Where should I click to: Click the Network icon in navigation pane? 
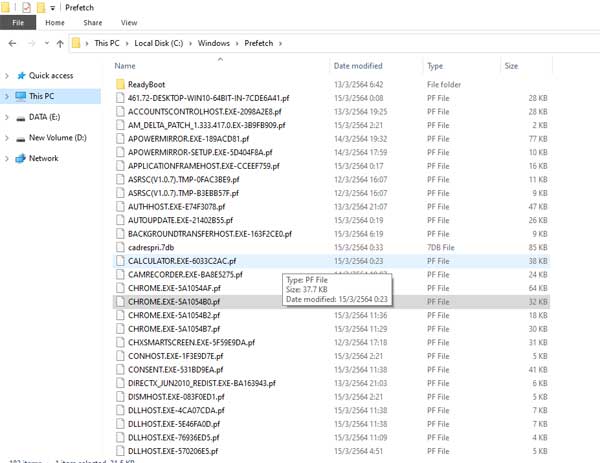pyautogui.click(x=19, y=158)
